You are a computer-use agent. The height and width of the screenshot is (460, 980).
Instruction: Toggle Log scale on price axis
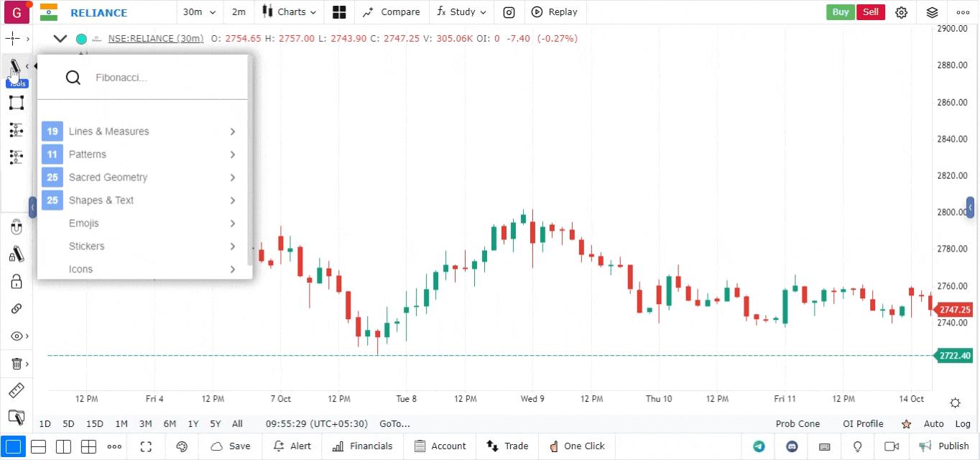[x=962, y=424]
